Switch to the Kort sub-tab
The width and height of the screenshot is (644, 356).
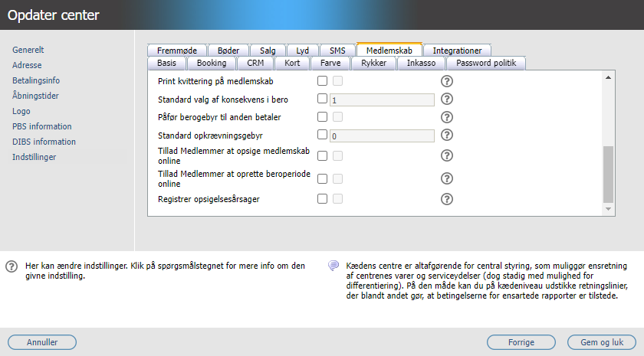coord(292,63)
